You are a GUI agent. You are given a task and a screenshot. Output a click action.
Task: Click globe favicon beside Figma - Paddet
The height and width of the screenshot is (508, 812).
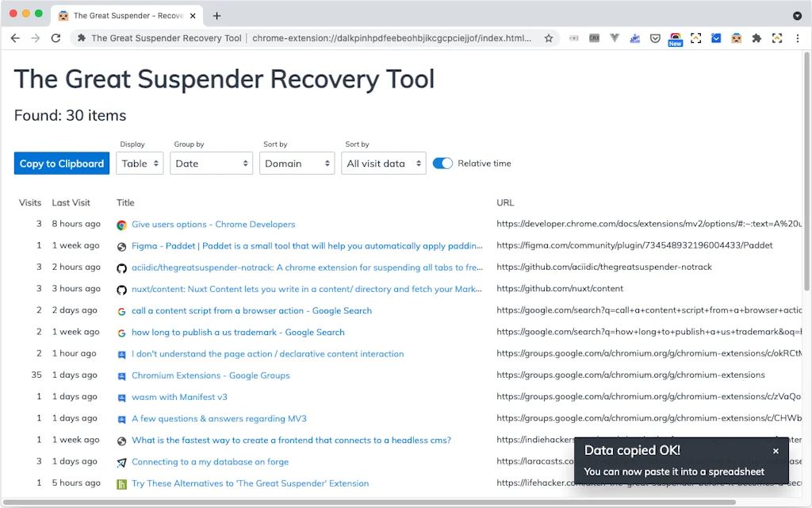tap(121, 247)
